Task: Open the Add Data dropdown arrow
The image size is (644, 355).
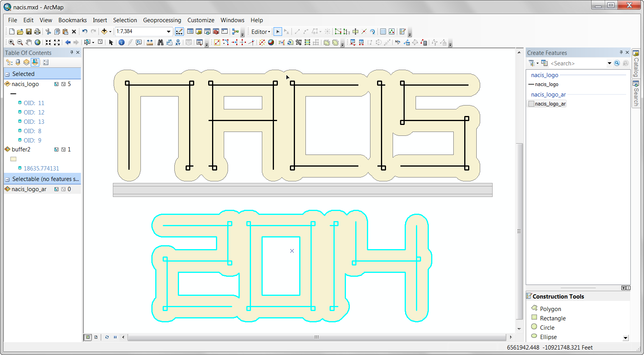Action: pos(111,32)
